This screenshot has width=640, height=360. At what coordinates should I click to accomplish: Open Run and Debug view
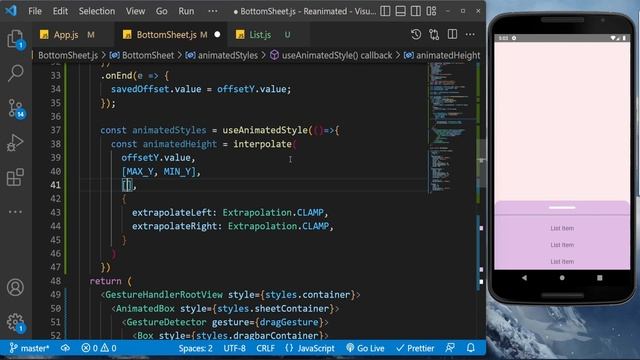[15, 143]
